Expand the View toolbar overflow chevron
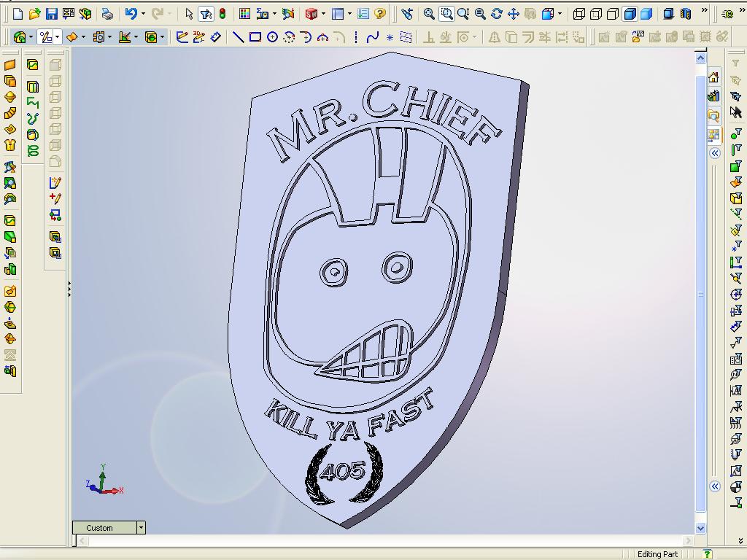Screen dimensions: 747x560 [x=705, y=10]
